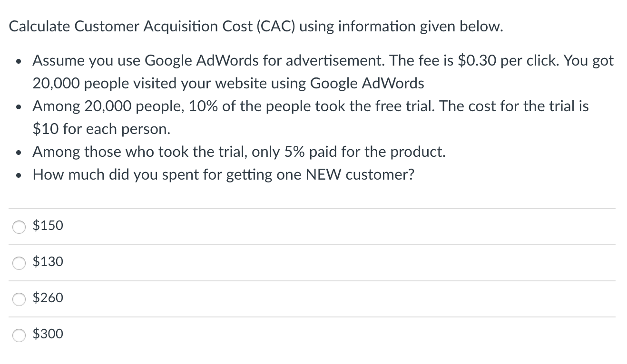Select the $150 radio button
The height and width of the screenshot is (364, 627).
coord(19,227)
